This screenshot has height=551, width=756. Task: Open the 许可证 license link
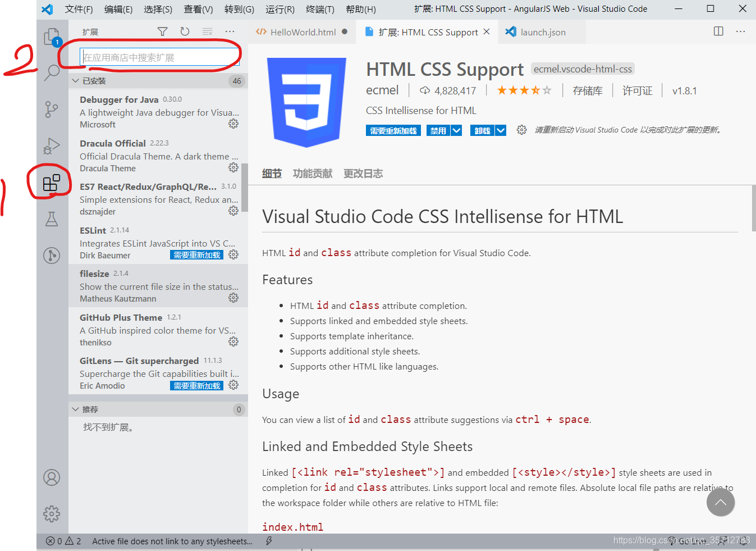pyautogui.click(x=638, y=90)
